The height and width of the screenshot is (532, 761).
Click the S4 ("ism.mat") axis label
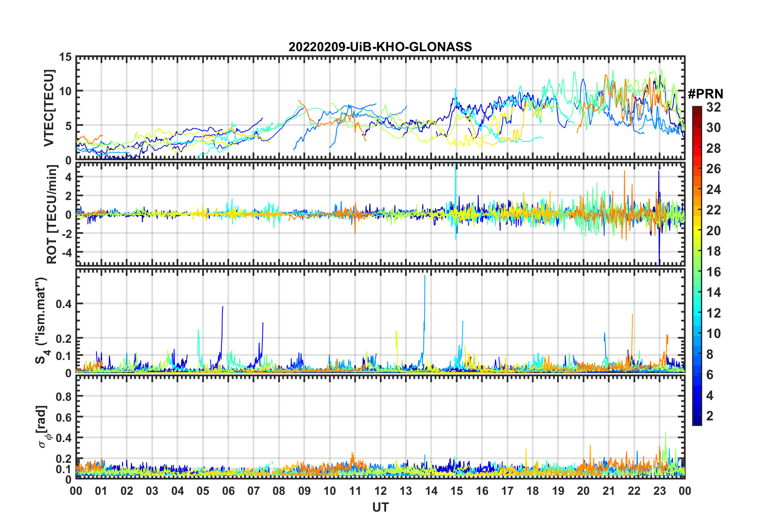click(42, 320)
